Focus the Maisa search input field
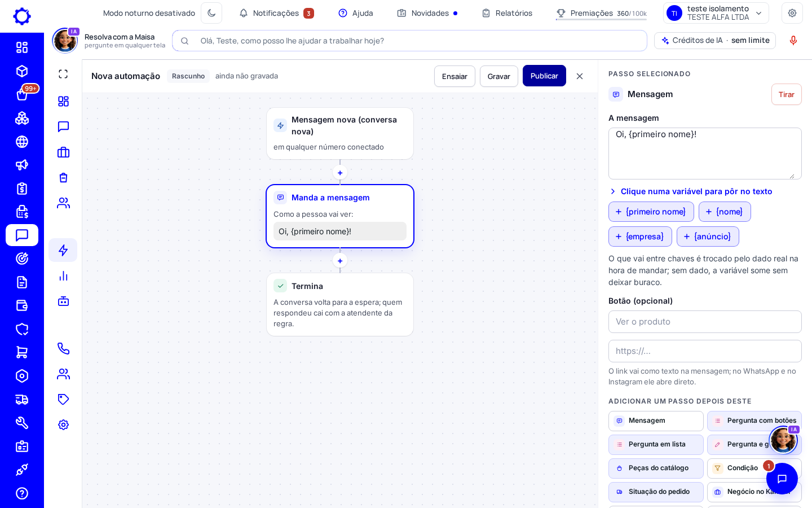 click(409, 41)
